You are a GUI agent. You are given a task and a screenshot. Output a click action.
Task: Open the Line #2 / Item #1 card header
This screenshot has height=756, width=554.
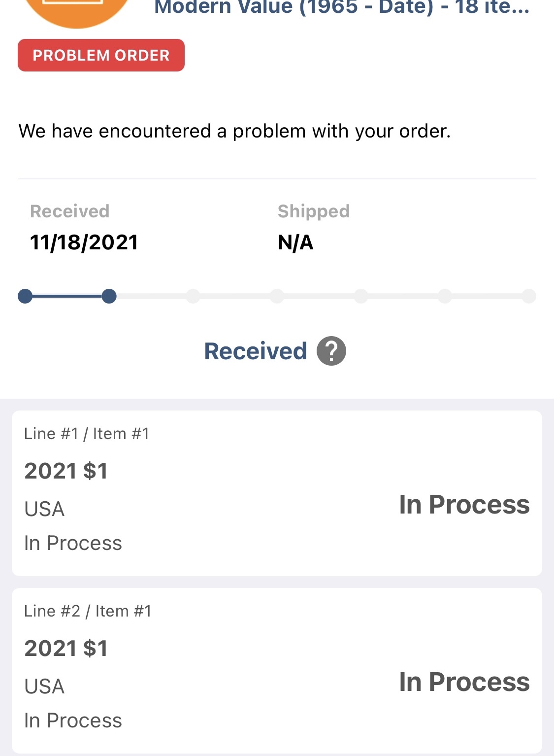click(88, 611)
